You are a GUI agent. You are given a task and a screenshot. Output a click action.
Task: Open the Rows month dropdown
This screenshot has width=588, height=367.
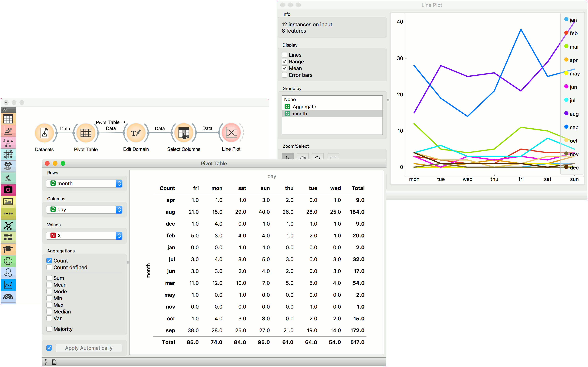pyautogui.click(x=85, y=183)
